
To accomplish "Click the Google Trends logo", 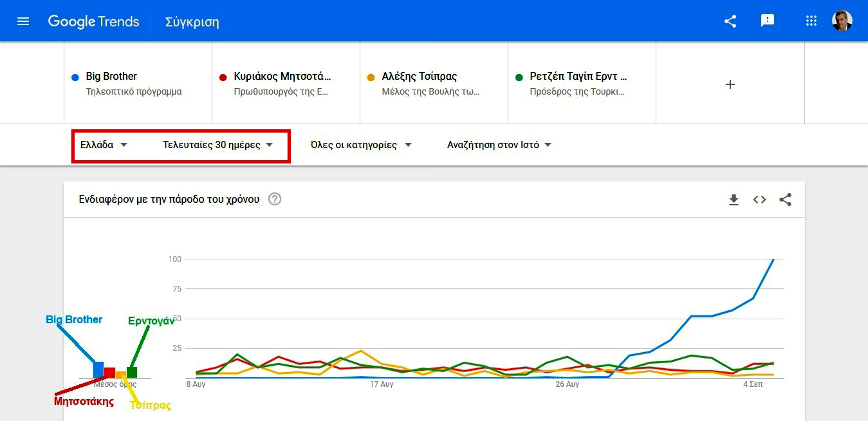I will coord(93,21).
